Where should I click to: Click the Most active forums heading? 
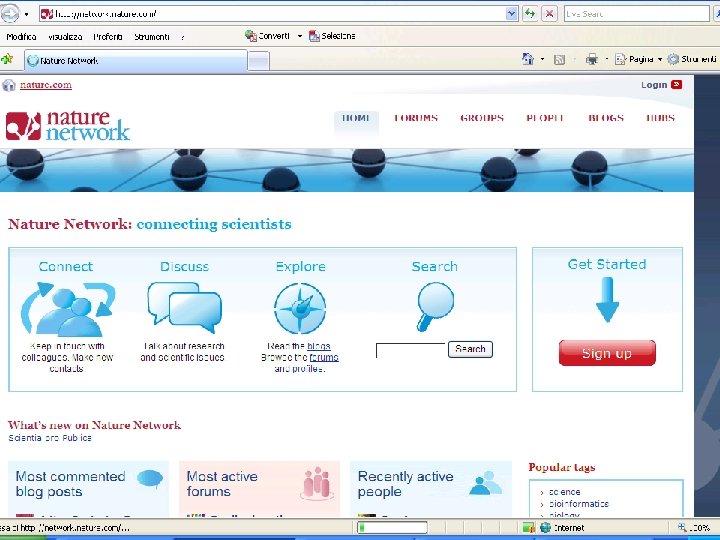(222, 484)
